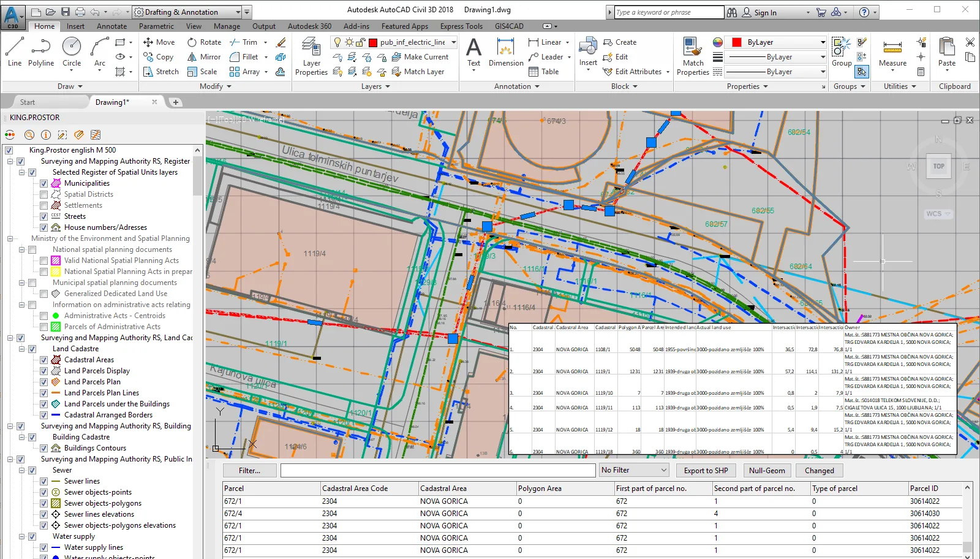Image resolution: width=980 pixels, height=559 pixels.
Task: Enable the Spatial Districts layer checkbox
Action: point(44,194)
